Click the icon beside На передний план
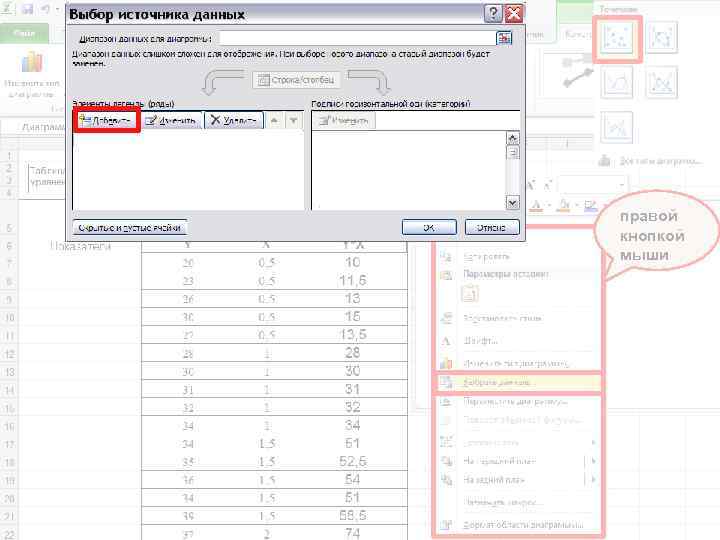 446,461
